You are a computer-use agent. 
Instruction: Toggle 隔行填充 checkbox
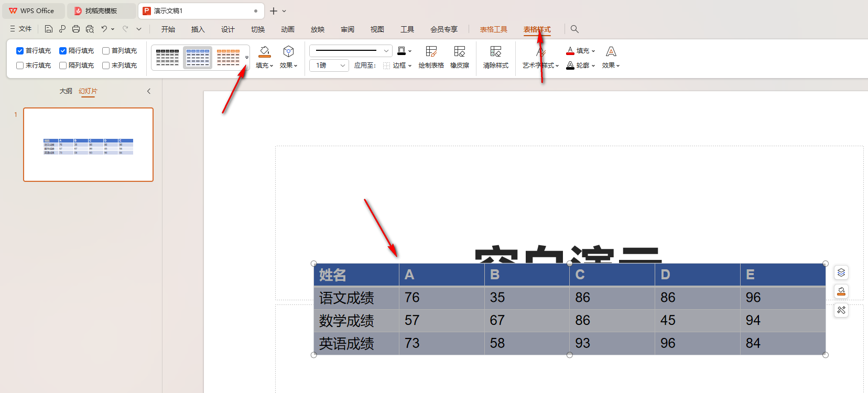point(63,51)
